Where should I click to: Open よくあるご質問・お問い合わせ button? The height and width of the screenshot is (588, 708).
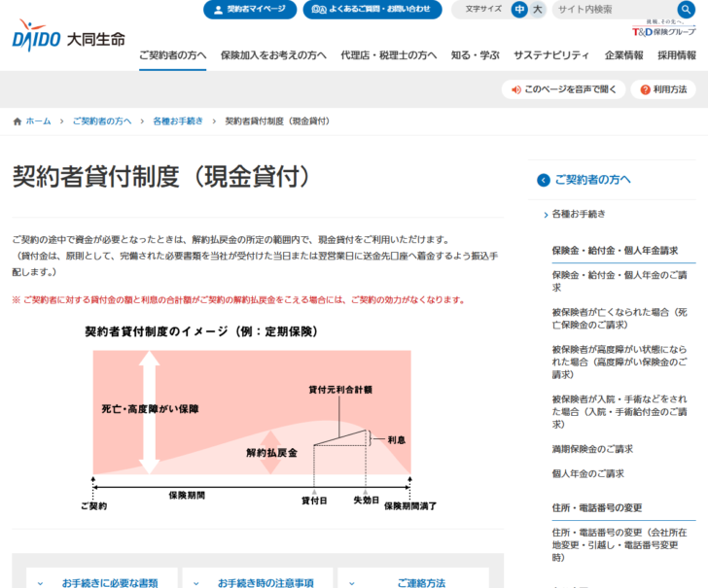[x=372, y=10]
